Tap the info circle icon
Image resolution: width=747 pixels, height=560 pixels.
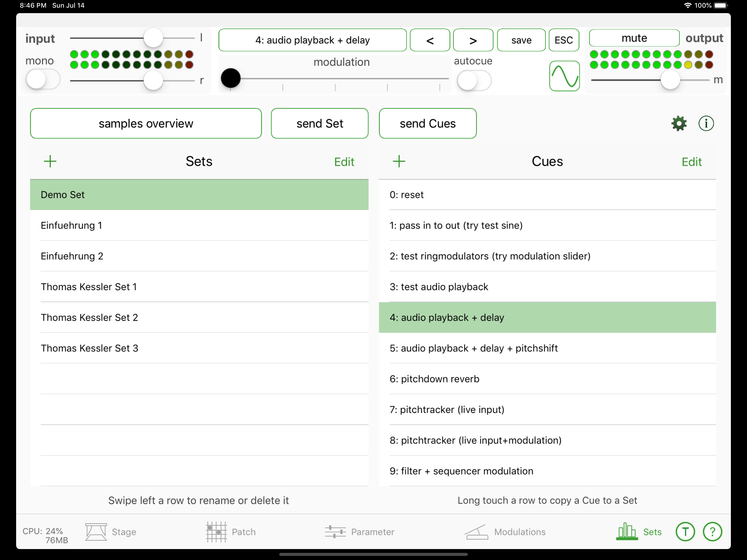tap(706, 123)
